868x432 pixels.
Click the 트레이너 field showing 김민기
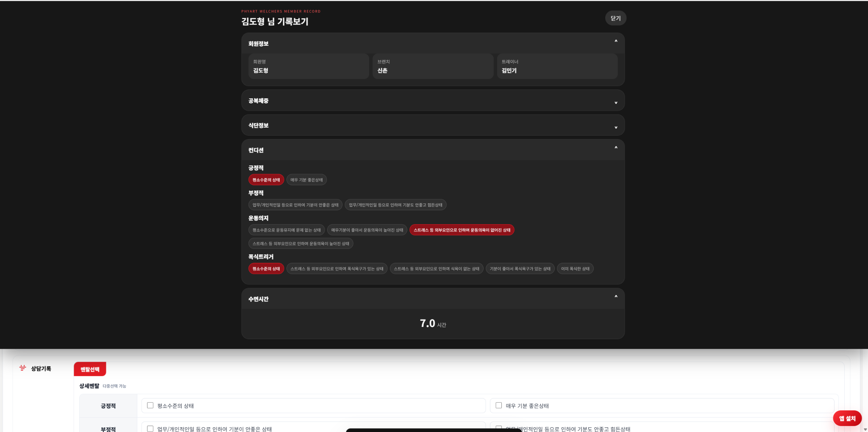[557, 66]
